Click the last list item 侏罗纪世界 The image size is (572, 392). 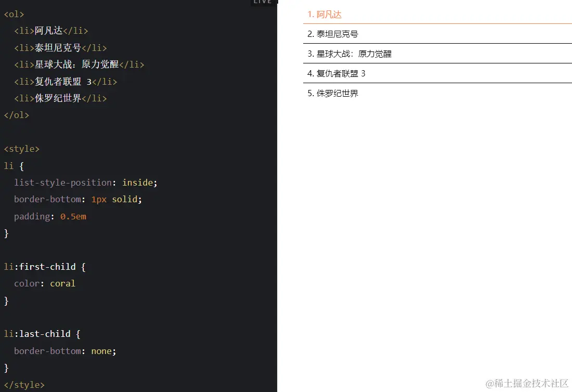[437, 93]
